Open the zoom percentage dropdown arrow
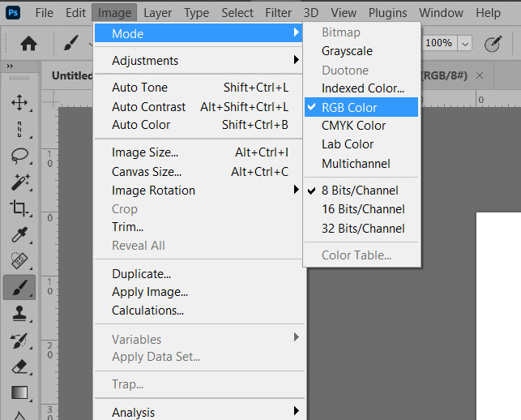 [465, 44]
